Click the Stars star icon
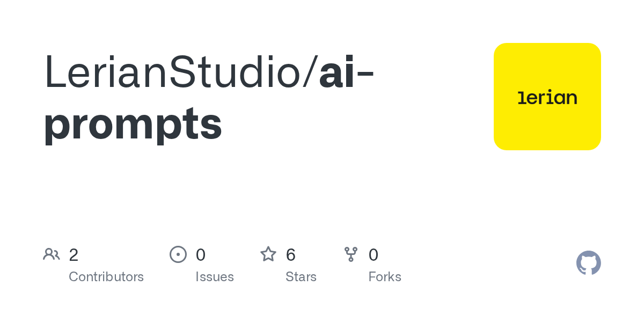 point(268,254)
